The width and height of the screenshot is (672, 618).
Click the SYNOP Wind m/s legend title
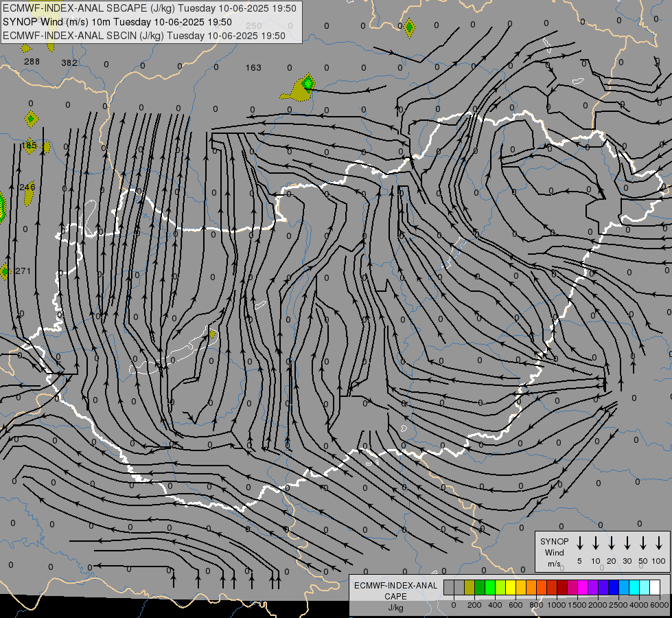[554, 552]
